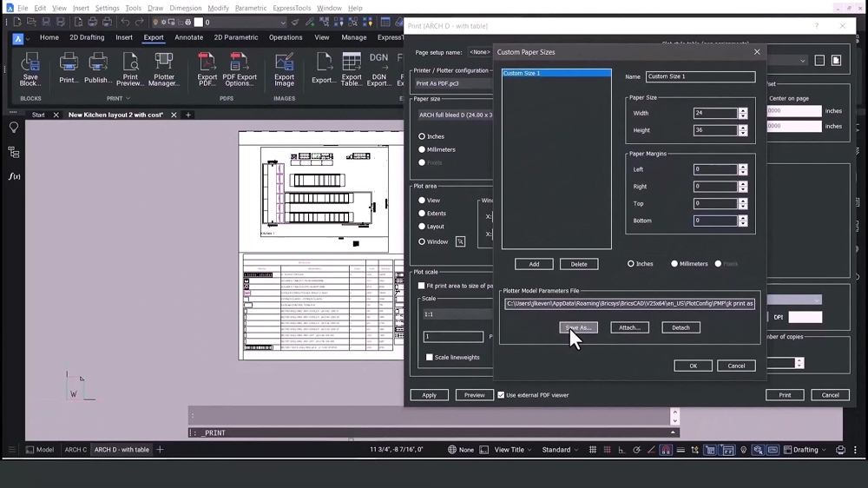Open the File menu
Viewport: 868px width, 488px height.
coord(23,8)
